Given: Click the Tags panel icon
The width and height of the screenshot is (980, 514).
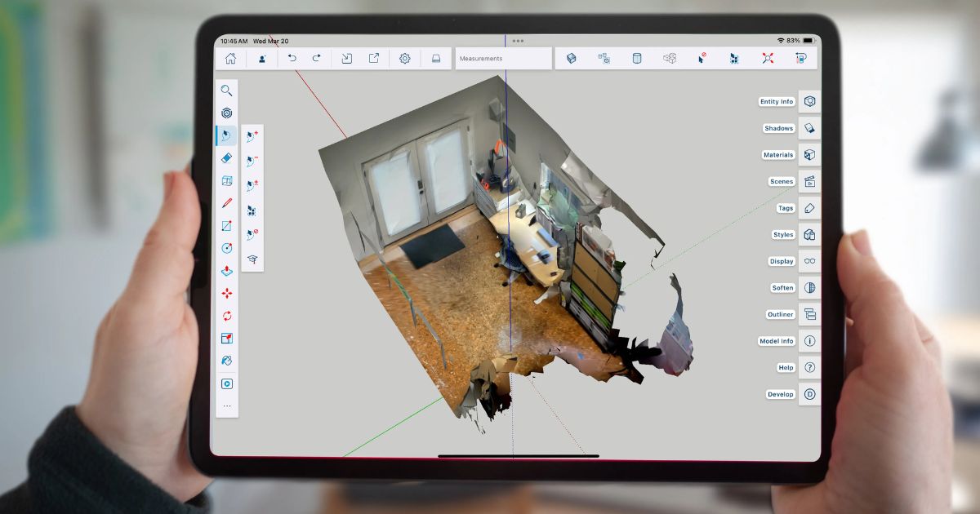Looking at the screenshot, I should (x=809, y=208).
